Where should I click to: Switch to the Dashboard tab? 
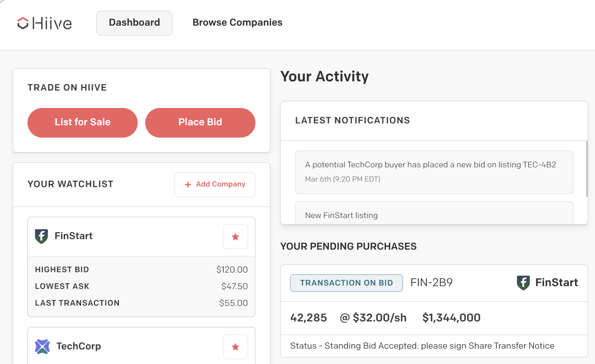(x=134, y=23)
